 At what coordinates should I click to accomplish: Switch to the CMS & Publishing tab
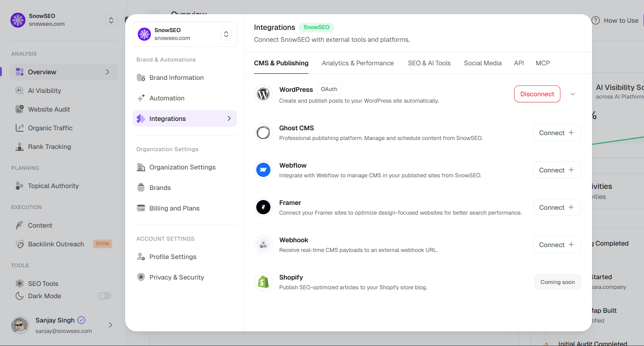click(281, 63)
